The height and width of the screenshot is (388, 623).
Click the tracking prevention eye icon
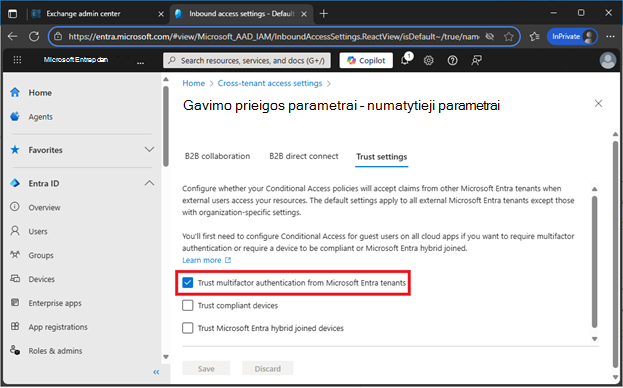coord(490,37)
